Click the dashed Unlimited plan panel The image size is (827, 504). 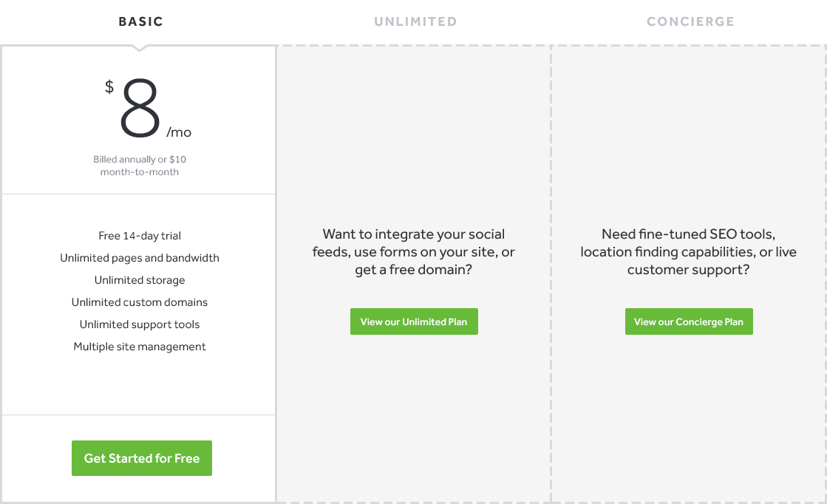[x=414, y=414]
